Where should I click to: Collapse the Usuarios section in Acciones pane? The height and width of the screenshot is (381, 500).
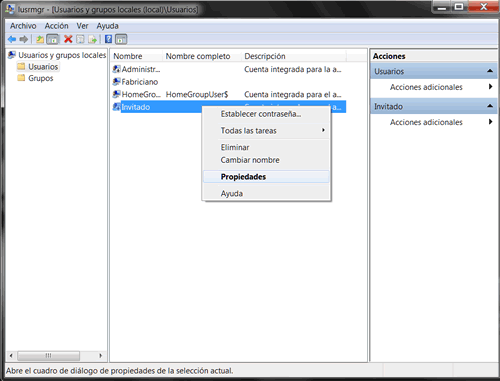[x=490, y=71]
